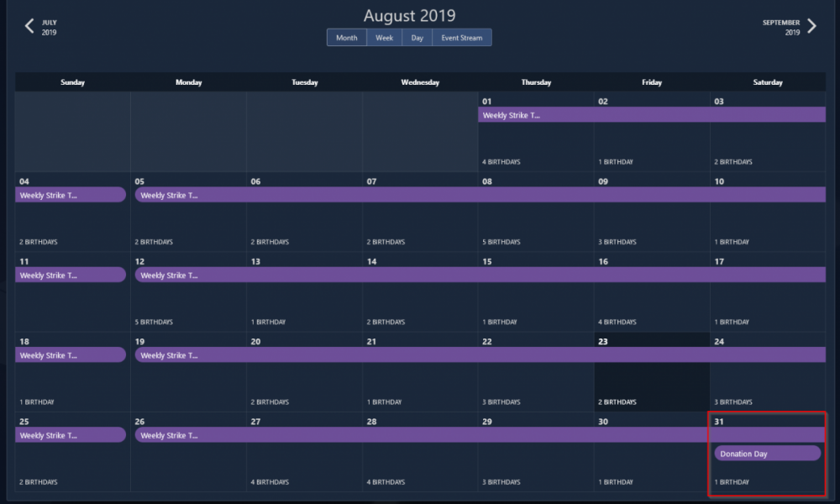The width and height of the screenshot is (840, 504).
Task: Click the August 2019 title heading
Action: click(x=409, y=15)
